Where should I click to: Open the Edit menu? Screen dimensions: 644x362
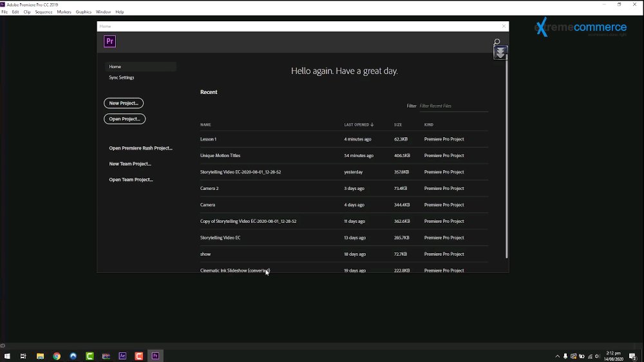(15, 12)
